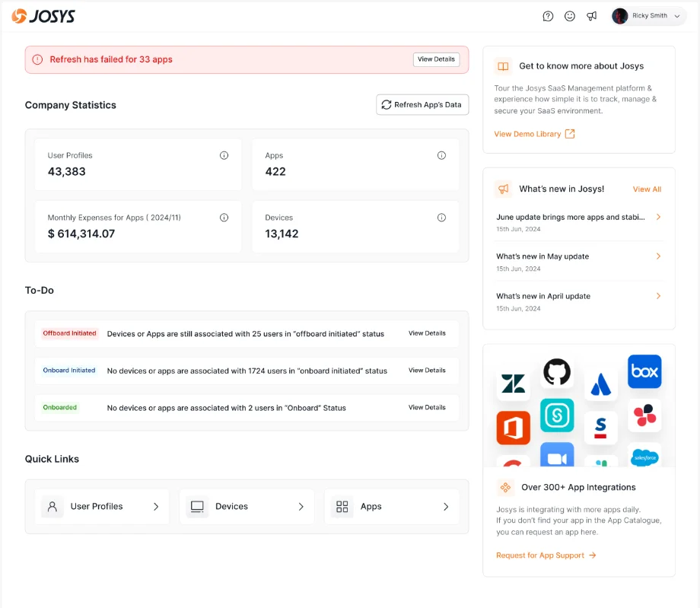This screenshot has width=700, height=608.
Task: Click the 422 apps value
Action: 275,171
